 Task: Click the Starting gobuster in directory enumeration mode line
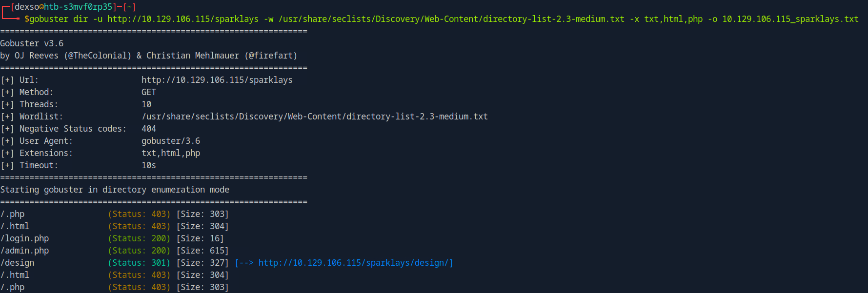click(115, 190)
